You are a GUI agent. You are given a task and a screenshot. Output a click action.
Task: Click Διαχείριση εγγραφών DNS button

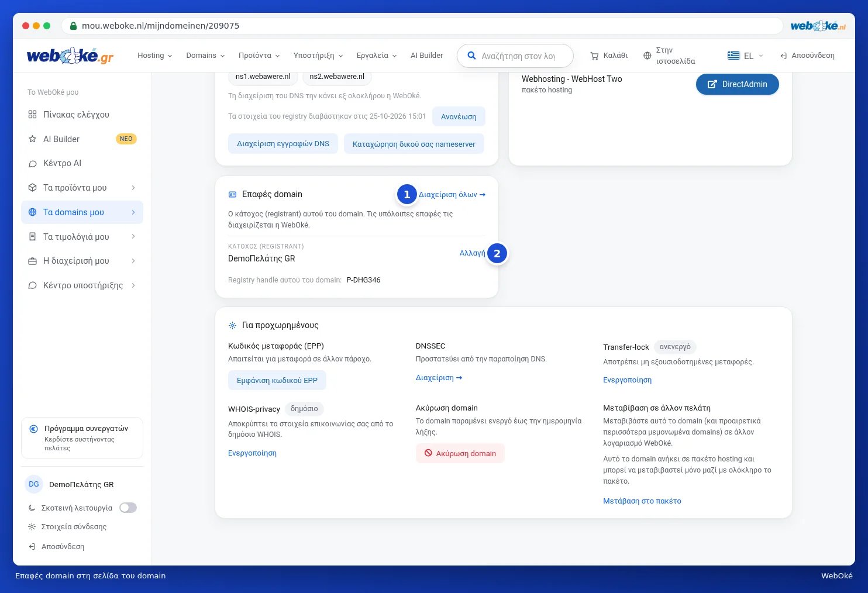283,144
